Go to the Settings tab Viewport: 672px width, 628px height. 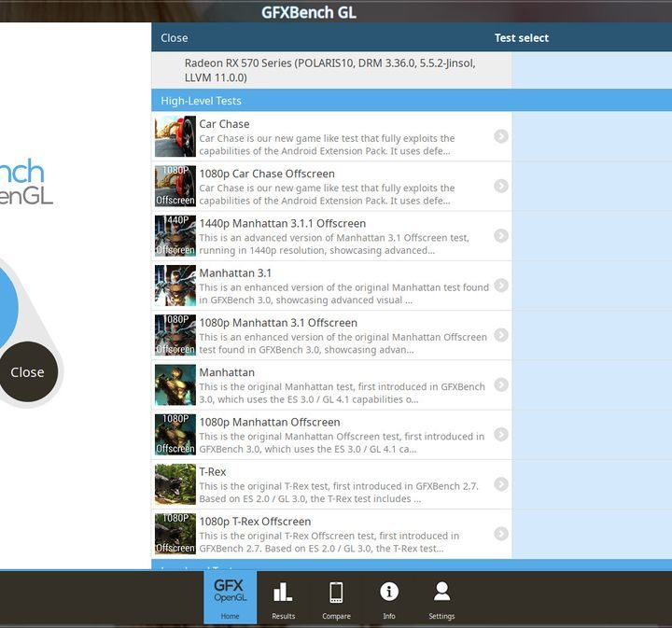click(x=441, y=597)
